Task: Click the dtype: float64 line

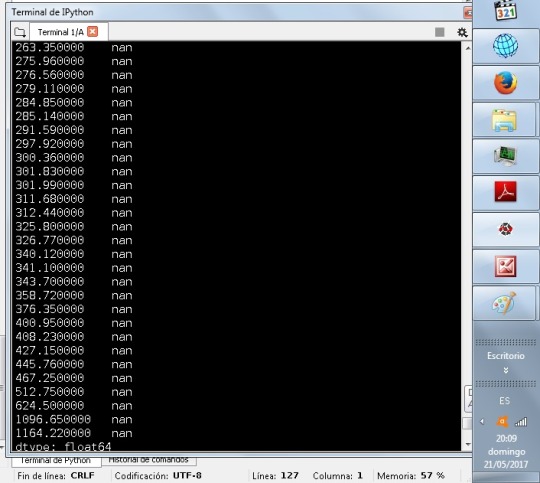Action: coord(63,447)
